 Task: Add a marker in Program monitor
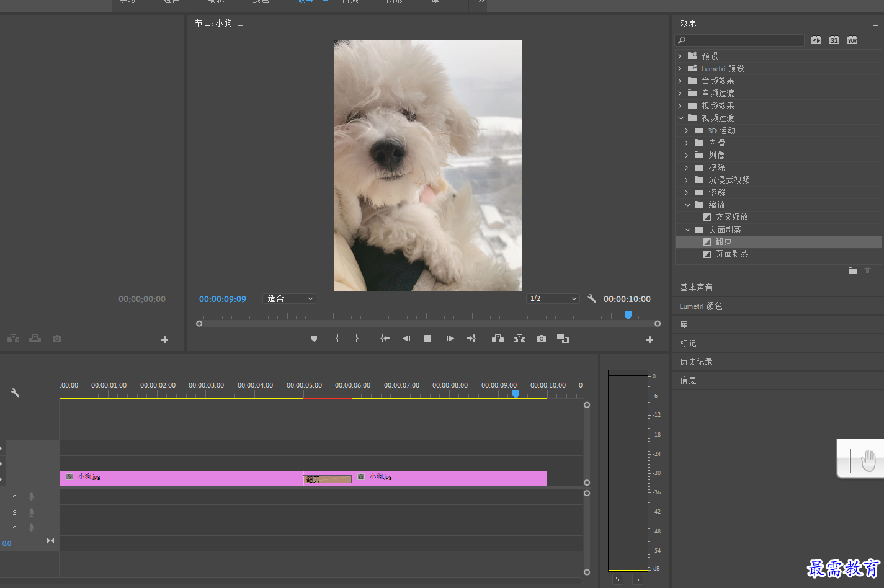coord(314,339)
